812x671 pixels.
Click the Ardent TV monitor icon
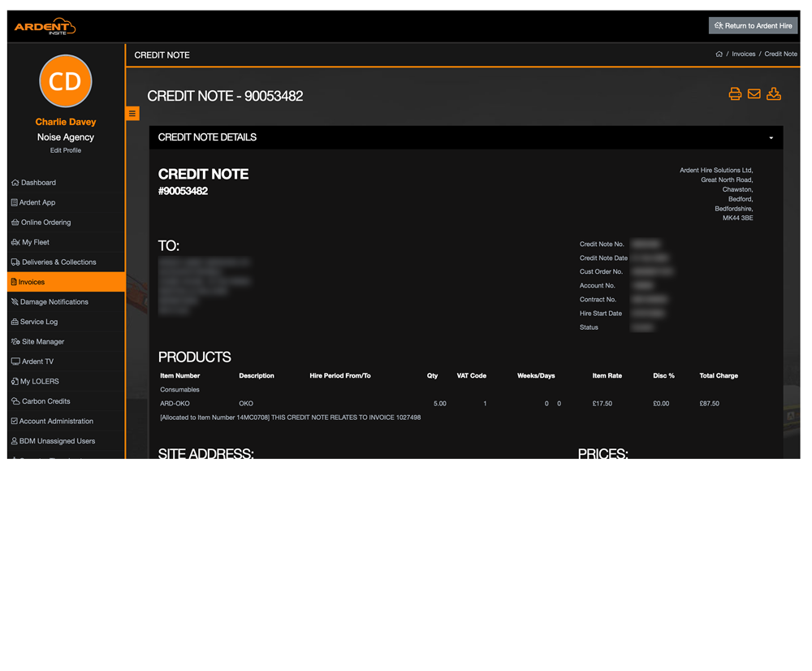coord(15,361)
